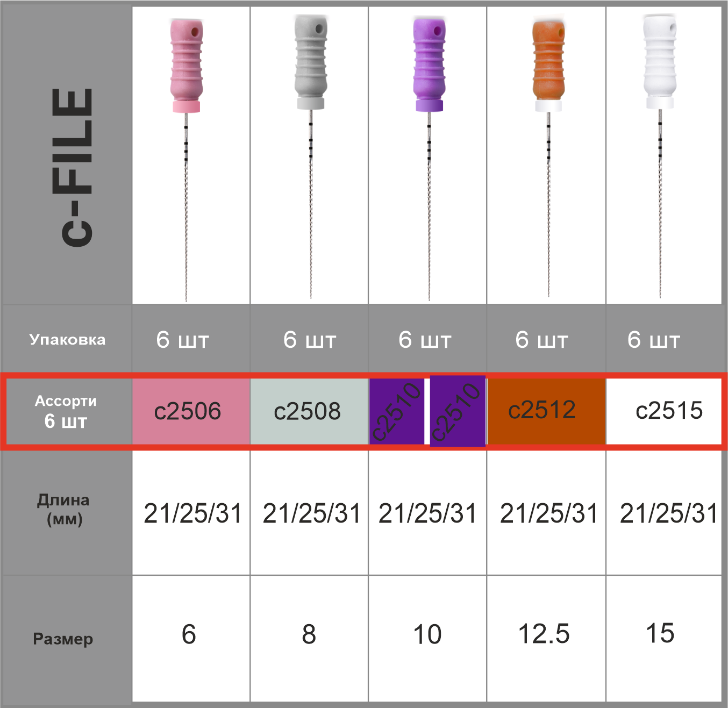The width and height of the screenshot is (728, 708).
Task: Click the right purple c2510 swatch
Action: click(458, 411)
